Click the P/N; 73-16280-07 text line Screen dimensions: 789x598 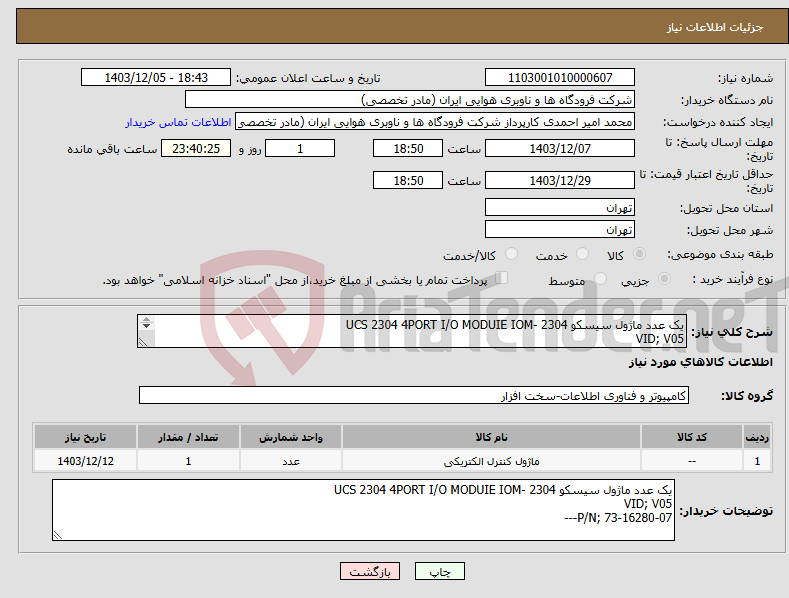point(618,518)
